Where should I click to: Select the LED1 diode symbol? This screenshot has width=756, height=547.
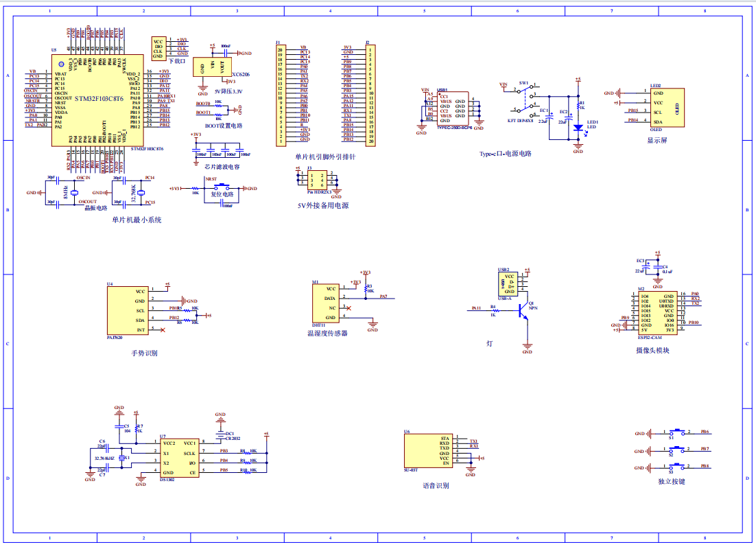(x=578, y=127)
